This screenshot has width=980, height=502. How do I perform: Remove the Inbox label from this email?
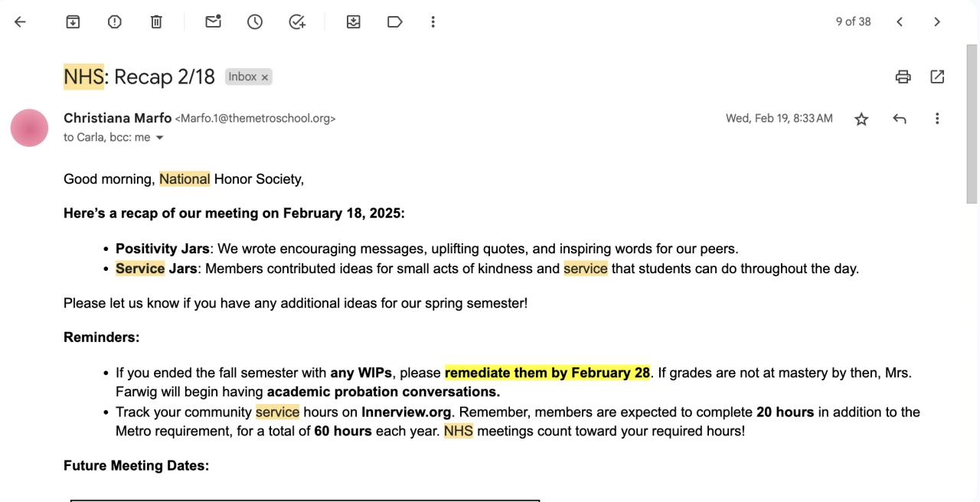(265, 77)
